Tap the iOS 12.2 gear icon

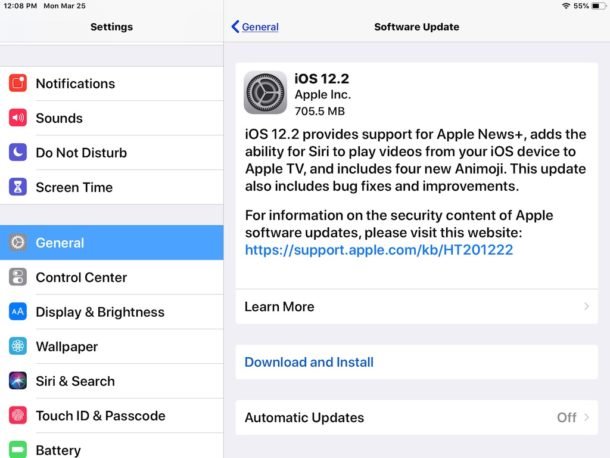[265, 93]
